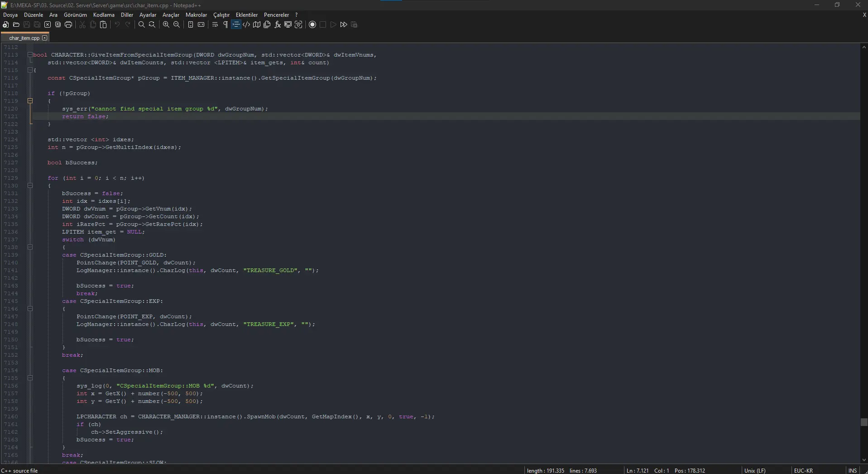The image size is (868, 474).
Task: Open the Function List fx icon
Action: [278, 24]
